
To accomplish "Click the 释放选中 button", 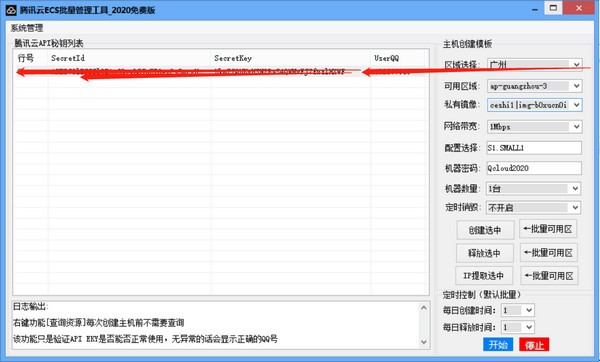I will (x=484, y=253).
